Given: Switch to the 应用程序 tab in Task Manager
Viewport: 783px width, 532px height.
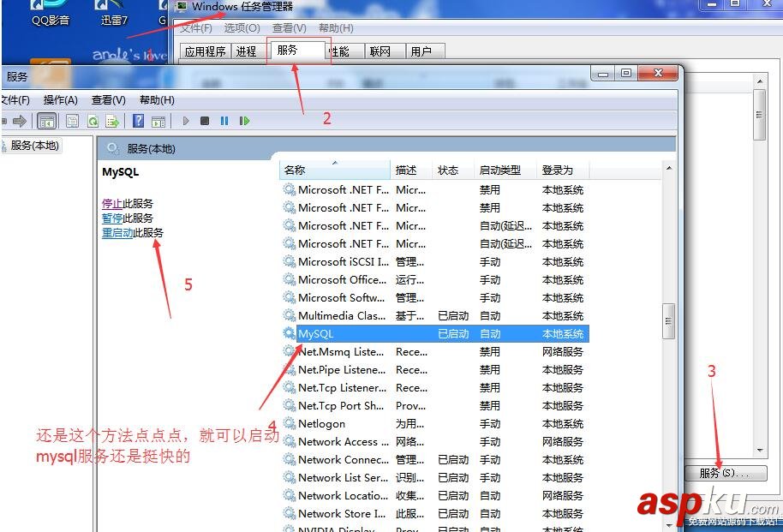Looking at the screenshot, I should click(206, 51).
